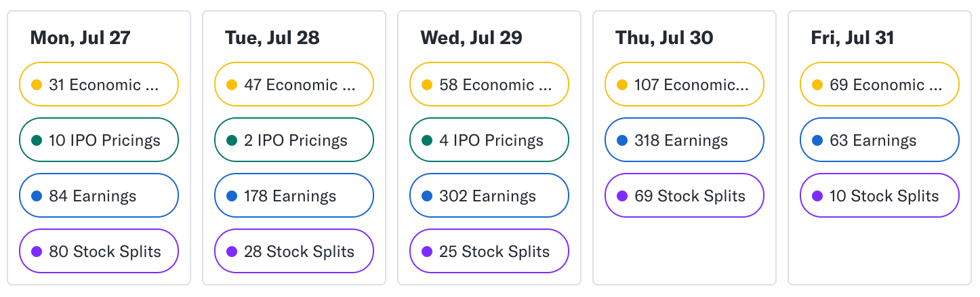Click 302 Earnings on Wednesday
The height and width of the screenshot is (297, 980).
click(489, 195)
